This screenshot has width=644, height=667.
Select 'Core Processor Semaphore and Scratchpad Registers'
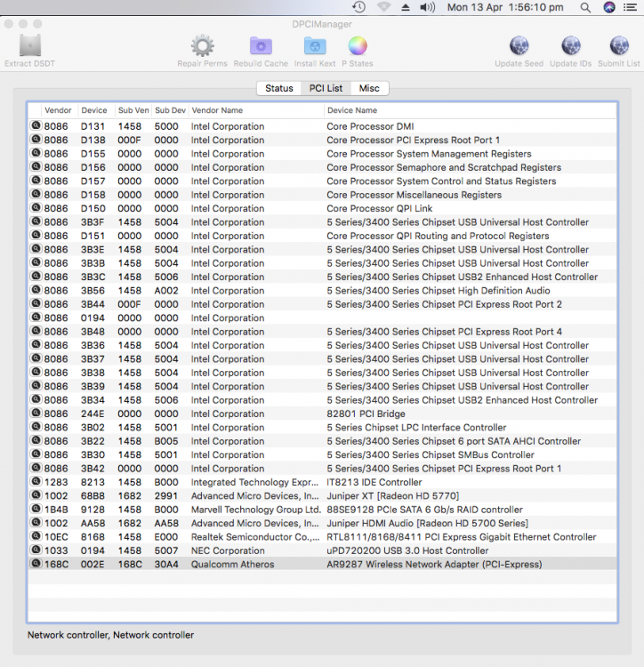[x=322, y=167]
